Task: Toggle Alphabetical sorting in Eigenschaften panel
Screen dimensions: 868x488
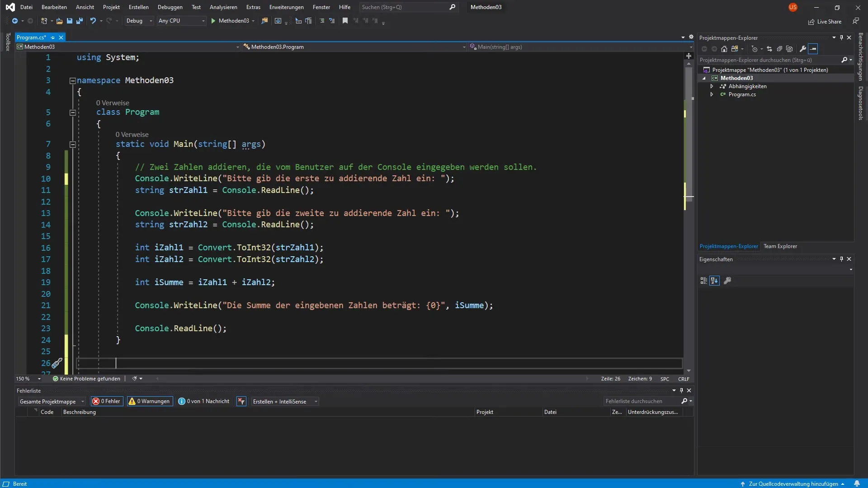Action: coord(714,281)
